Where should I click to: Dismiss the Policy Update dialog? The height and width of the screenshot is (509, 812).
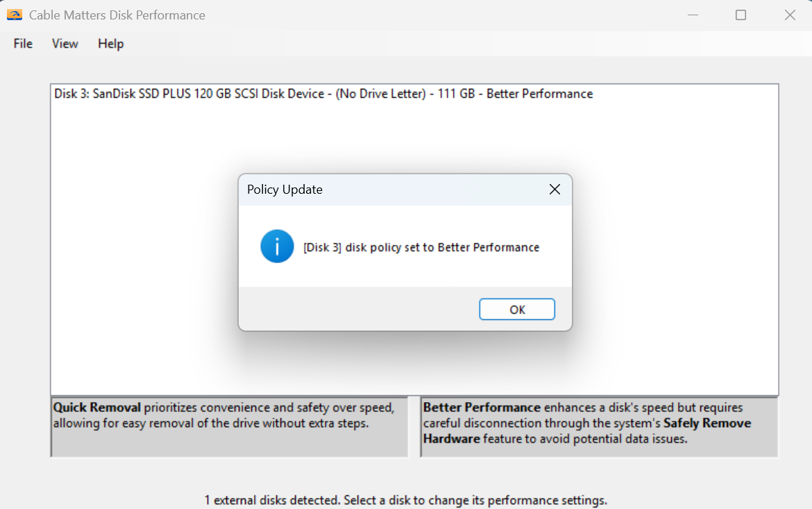click(x=517, y=309)
